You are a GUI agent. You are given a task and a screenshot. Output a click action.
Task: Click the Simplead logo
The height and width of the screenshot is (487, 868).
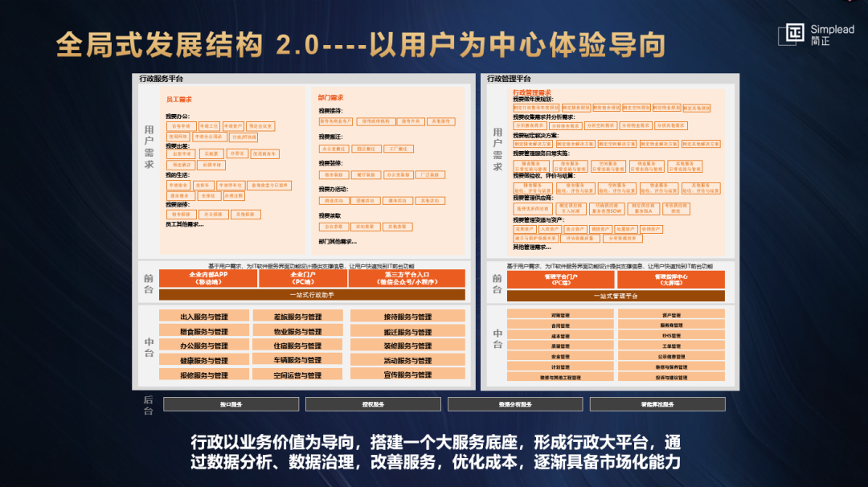pyautogui.click(x=817, y=35)
